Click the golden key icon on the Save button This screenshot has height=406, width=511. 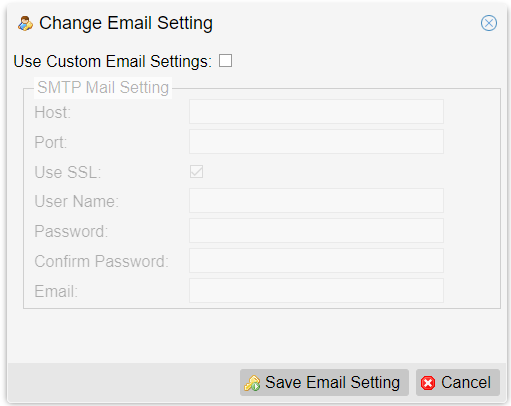coord(252,383)
